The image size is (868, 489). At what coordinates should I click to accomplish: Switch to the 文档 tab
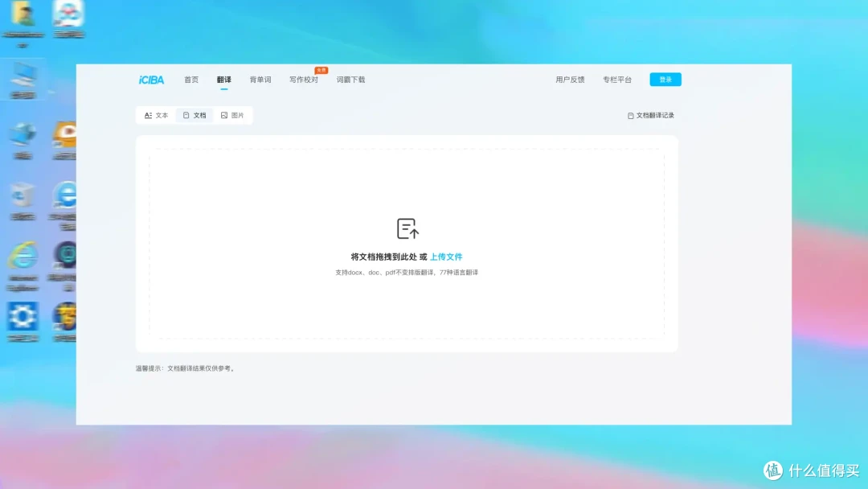coord(194,115)
